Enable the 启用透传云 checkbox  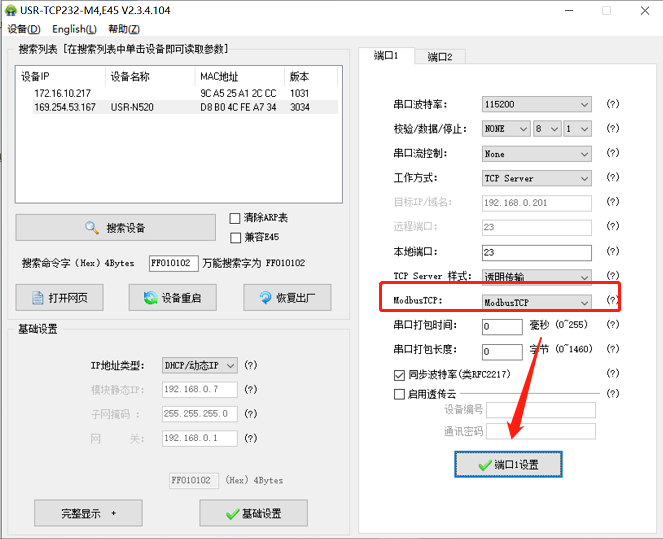coord(399,394)
